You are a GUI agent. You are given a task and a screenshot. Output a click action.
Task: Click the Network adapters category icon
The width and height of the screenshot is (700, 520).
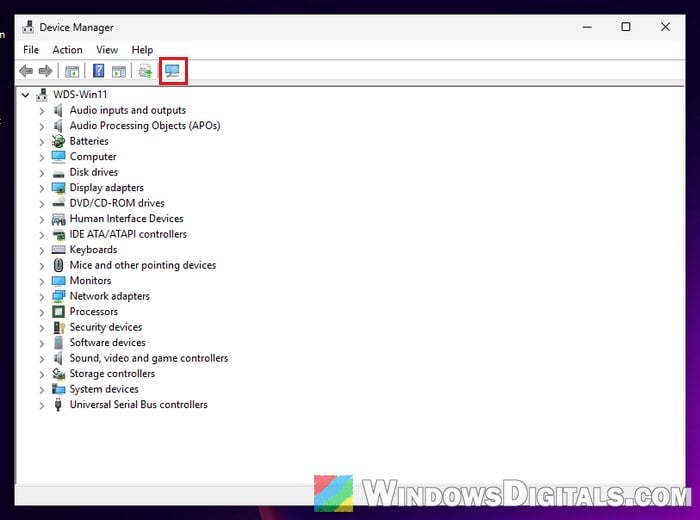coord(58,296)
